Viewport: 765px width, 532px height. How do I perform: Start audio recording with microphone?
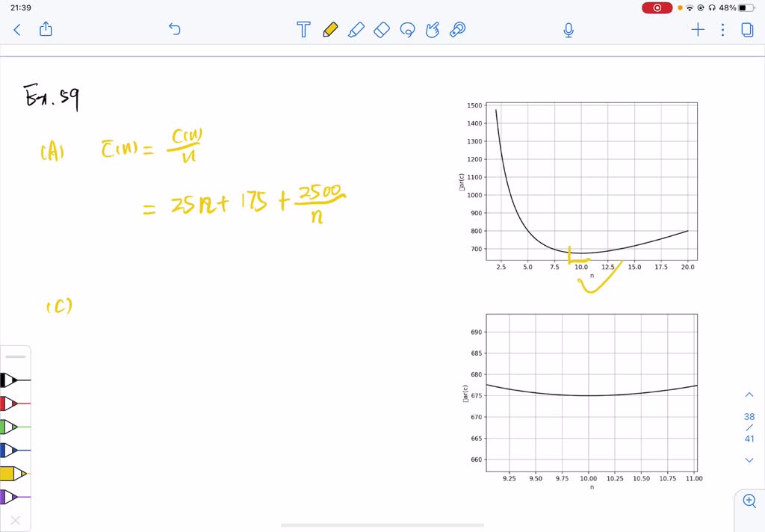tap(569, 30)
